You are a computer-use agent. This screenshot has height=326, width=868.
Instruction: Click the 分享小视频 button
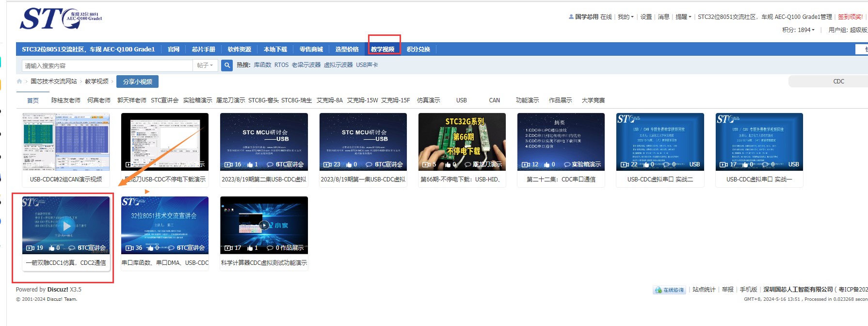pyautogui.click(x=138, y=81)
